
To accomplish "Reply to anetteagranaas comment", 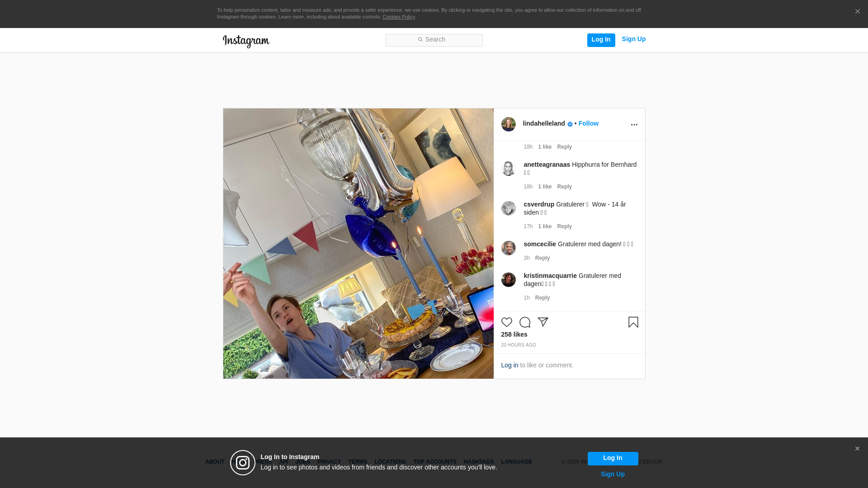I will (x=564, y=187).
